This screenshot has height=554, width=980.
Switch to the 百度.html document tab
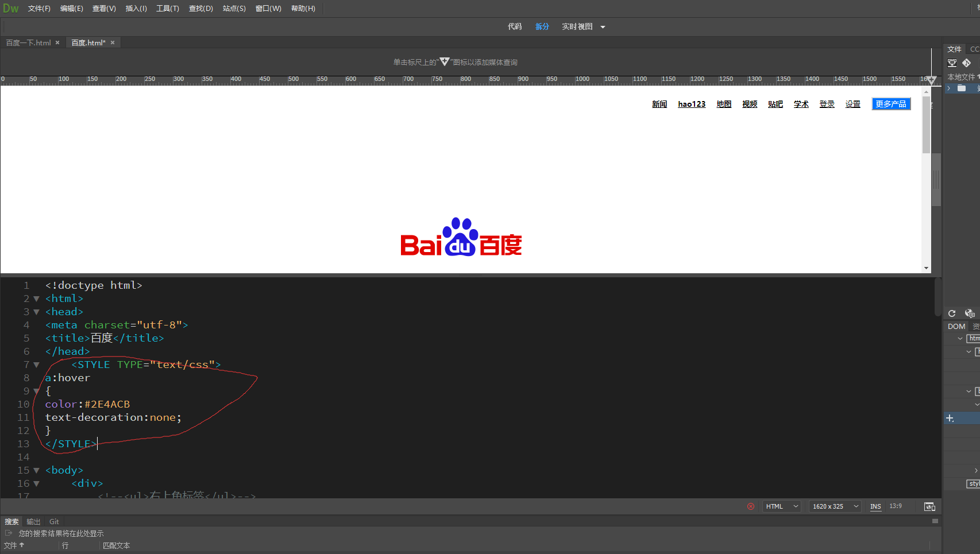coord(88,42)
